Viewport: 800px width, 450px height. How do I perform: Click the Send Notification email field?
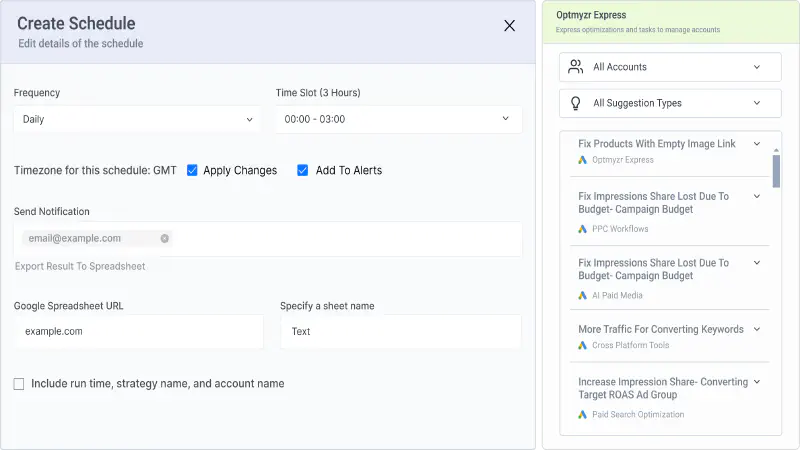[268, 239]
